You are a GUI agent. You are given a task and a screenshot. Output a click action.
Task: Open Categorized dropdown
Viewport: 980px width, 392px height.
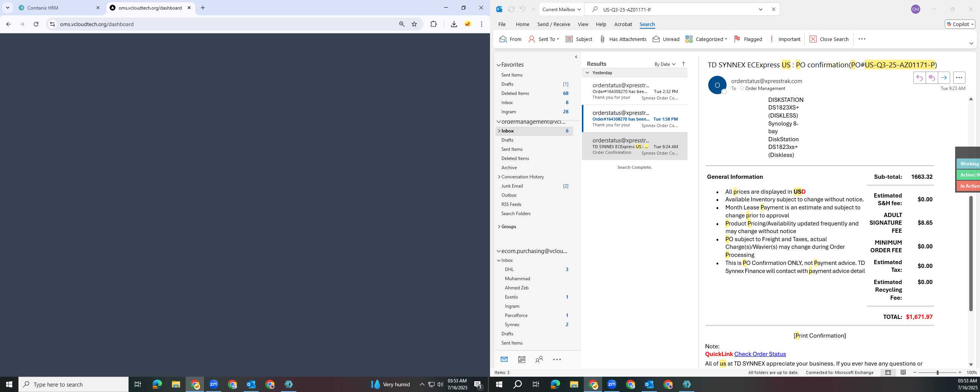[706, 39]
